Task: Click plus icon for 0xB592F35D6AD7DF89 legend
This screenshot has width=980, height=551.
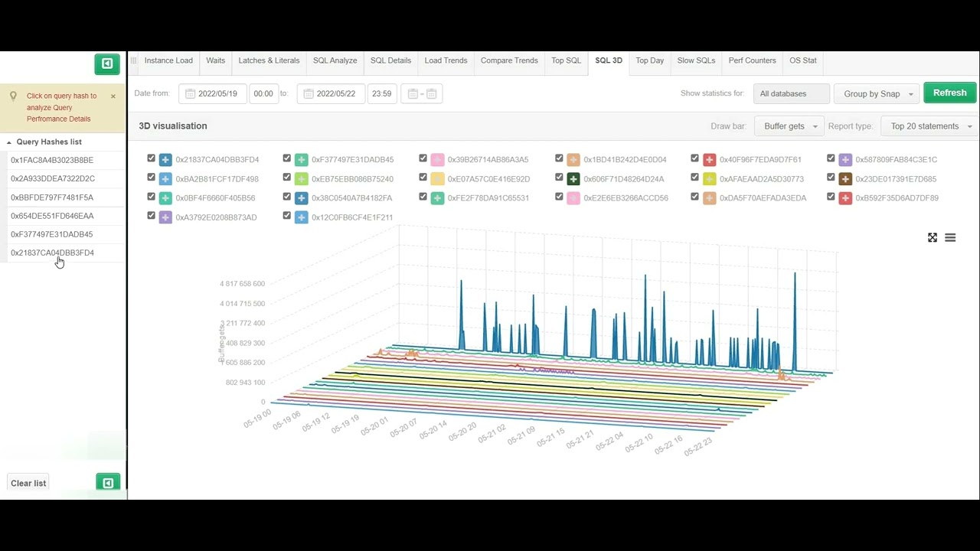Action: (x=845, y=198)
